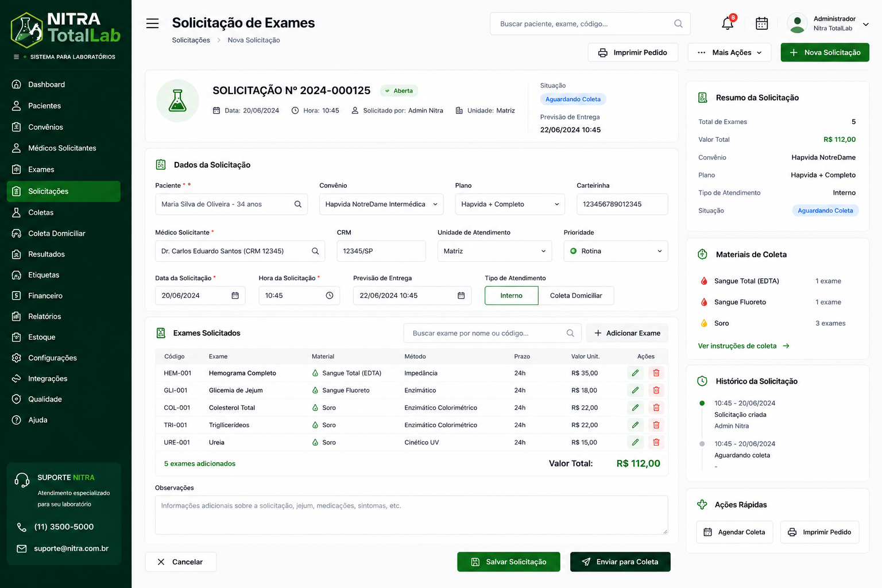
Task: Open the Unidade de Atendimento dropdown
Action: coord(494,252)
